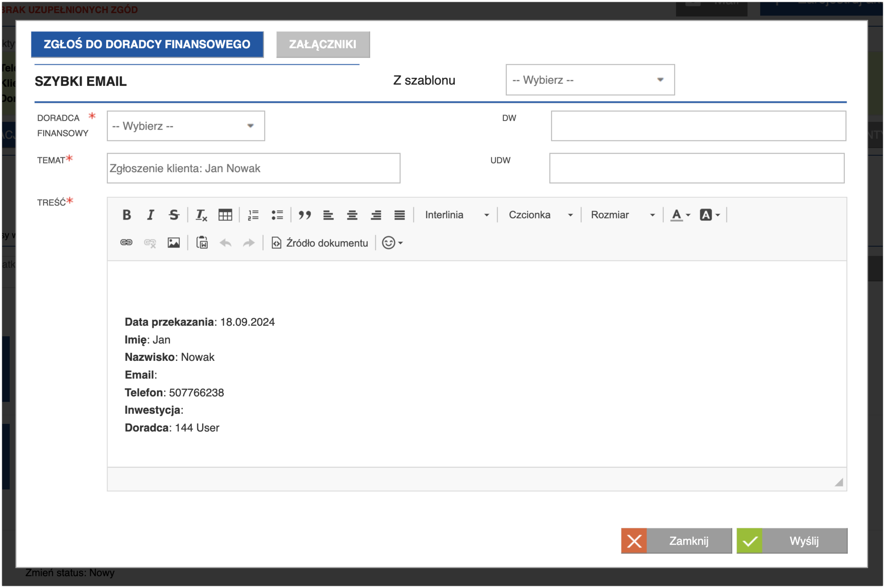Select Zgłoś do doradcy finansowego tab
The width and height of the screenshot is (885, 588).
pyautogui.click(x=147, y=44)
